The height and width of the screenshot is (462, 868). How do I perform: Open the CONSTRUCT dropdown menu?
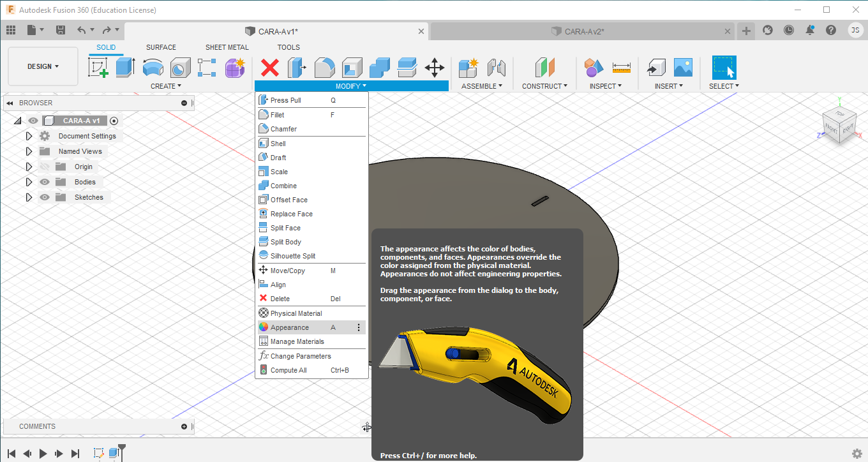(544, 86)
